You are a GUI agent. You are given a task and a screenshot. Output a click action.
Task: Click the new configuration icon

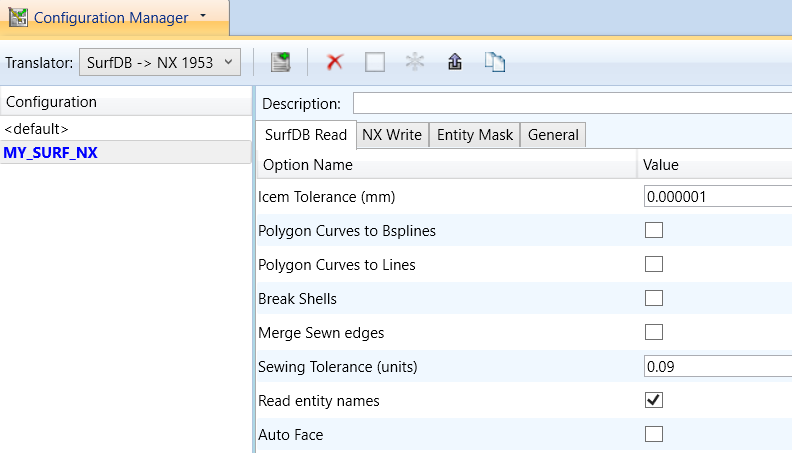[x=280, y=62]
